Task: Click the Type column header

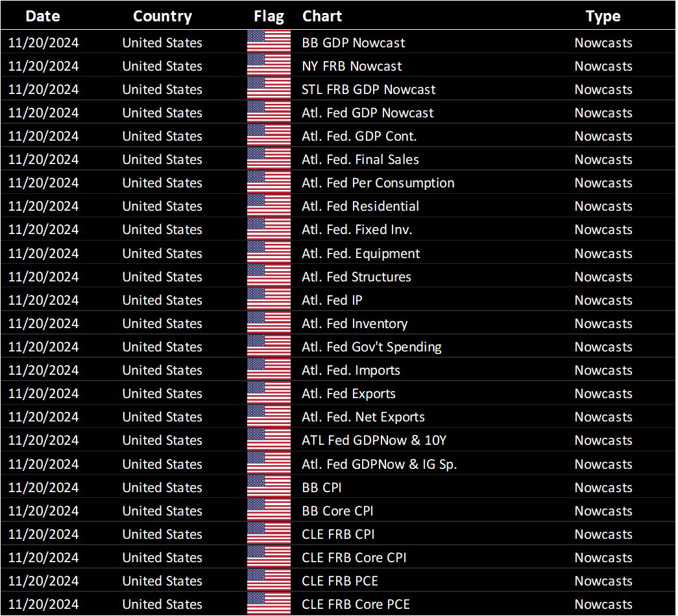Action: point(603,16)
